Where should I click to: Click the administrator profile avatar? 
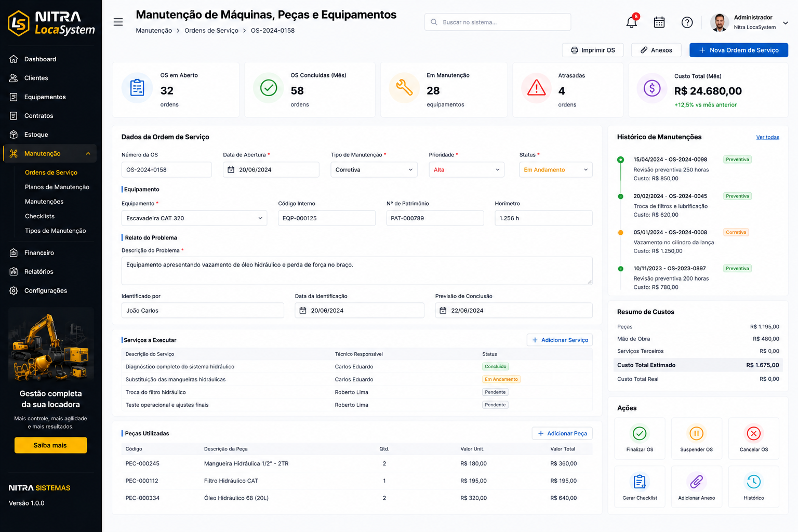coord(720,22)
